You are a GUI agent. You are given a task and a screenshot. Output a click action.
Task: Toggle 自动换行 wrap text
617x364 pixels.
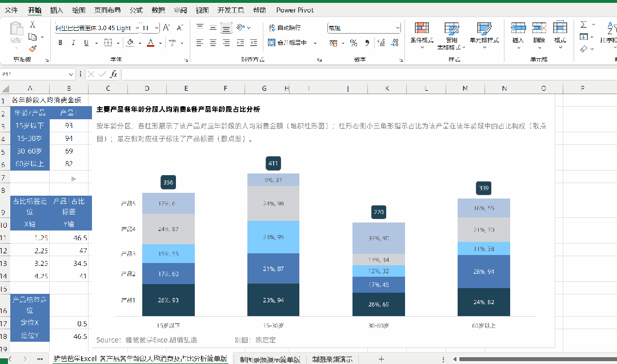285,27
